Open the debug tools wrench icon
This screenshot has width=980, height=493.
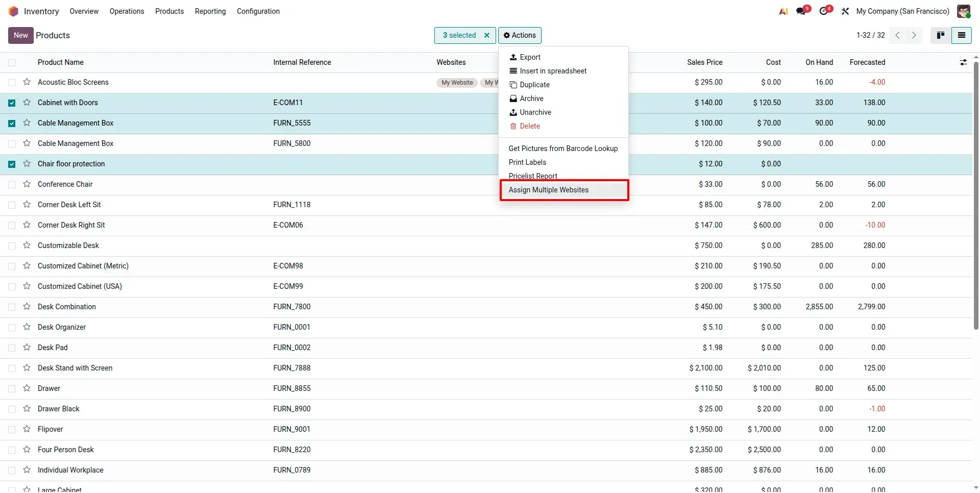click(x=845, y=11)
